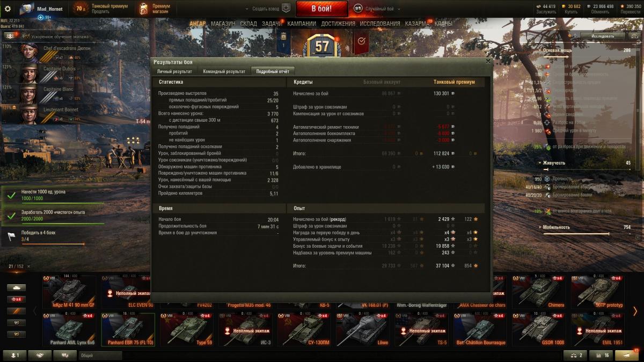This screenshot has height=362, width=644.
Task: Open the ИССЛЕДОВАНИЯ menu
Action: point(380,24)
